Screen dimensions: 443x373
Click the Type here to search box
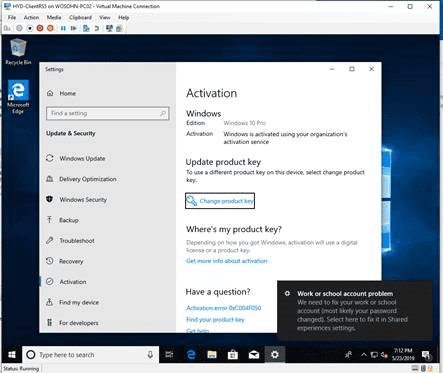tap(90, 355)
